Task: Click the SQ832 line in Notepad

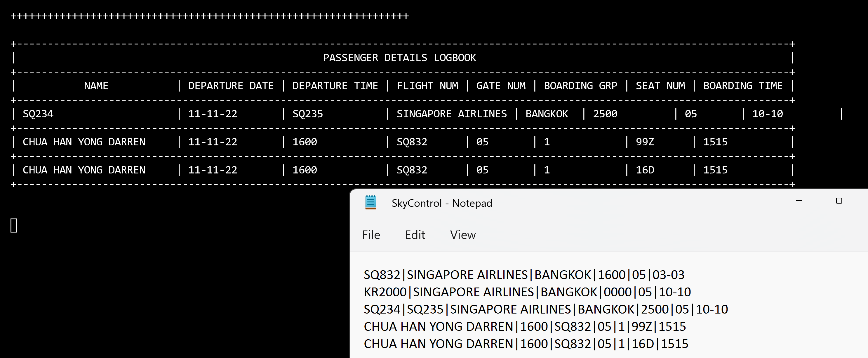Action: (523, 275)
